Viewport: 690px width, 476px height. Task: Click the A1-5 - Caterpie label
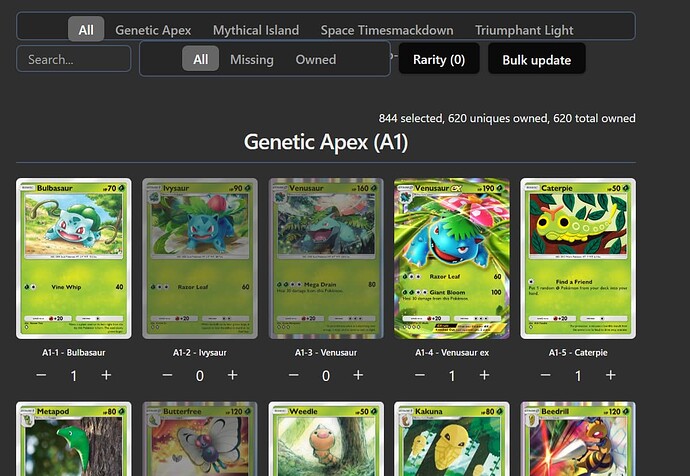pos(578,352)
